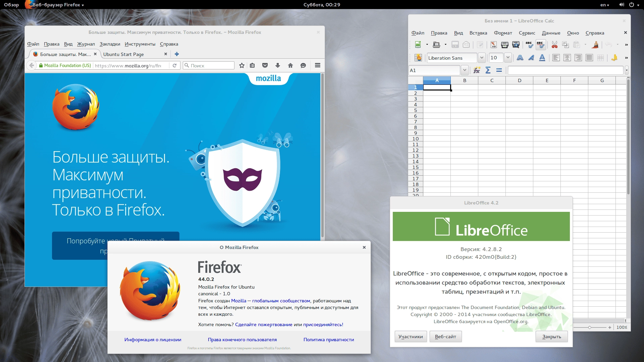Click the Firefox page vertical scrollbar
The image size is (644, 362).
coord(322,156)
